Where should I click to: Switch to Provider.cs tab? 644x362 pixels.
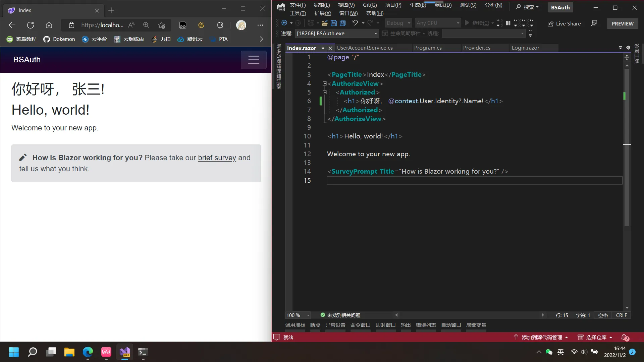pyautogui.click(x=477, y=48)
